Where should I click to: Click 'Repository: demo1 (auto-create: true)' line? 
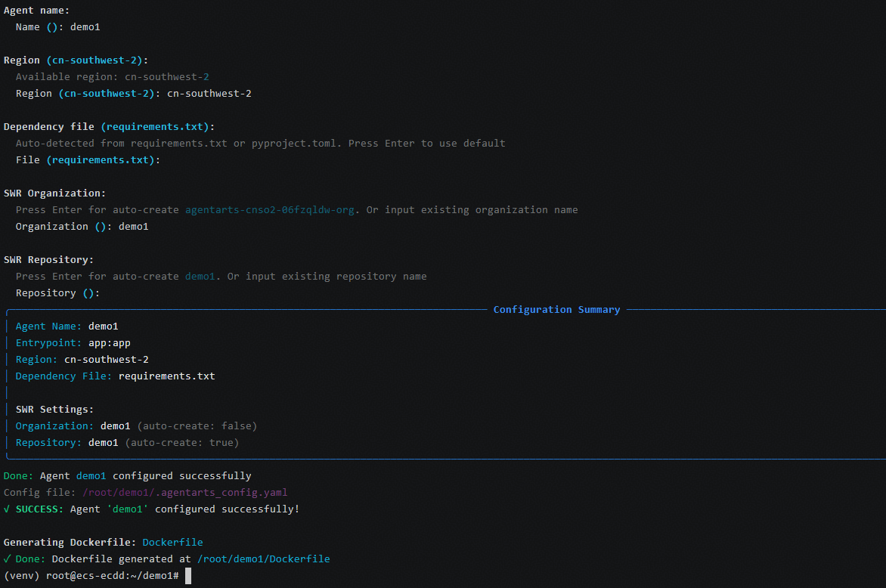[127, 443]
